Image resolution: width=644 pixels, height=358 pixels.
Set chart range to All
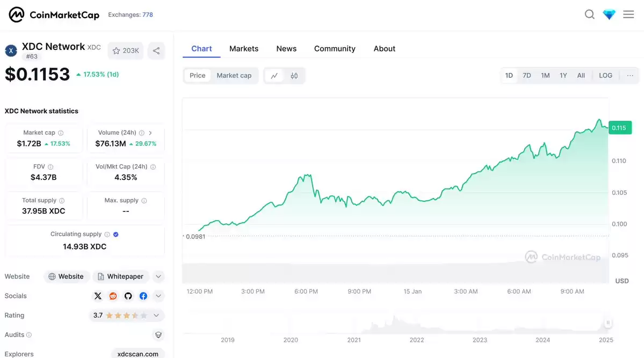(x=581, y=76)
